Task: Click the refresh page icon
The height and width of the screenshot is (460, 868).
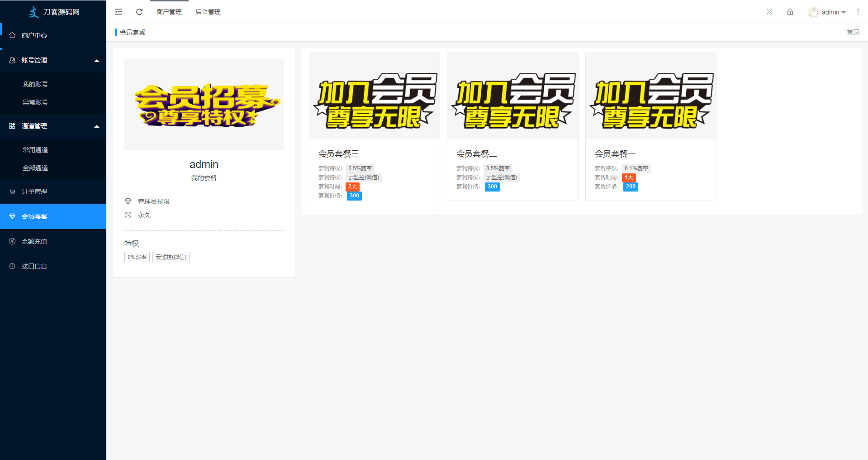Action: tap(139, 12)
